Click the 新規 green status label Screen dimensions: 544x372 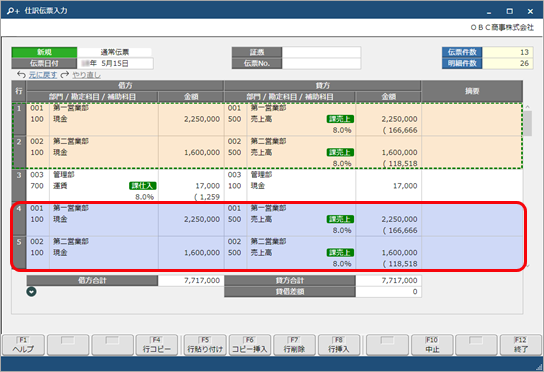[x=44, y=52]
